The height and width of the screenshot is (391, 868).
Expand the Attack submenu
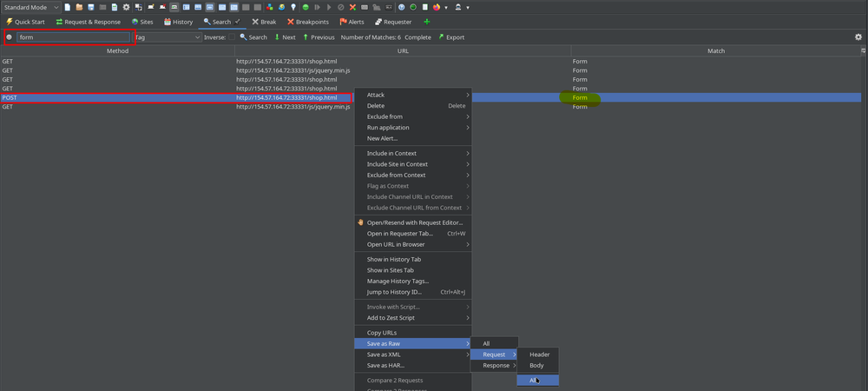click(412, 95)
